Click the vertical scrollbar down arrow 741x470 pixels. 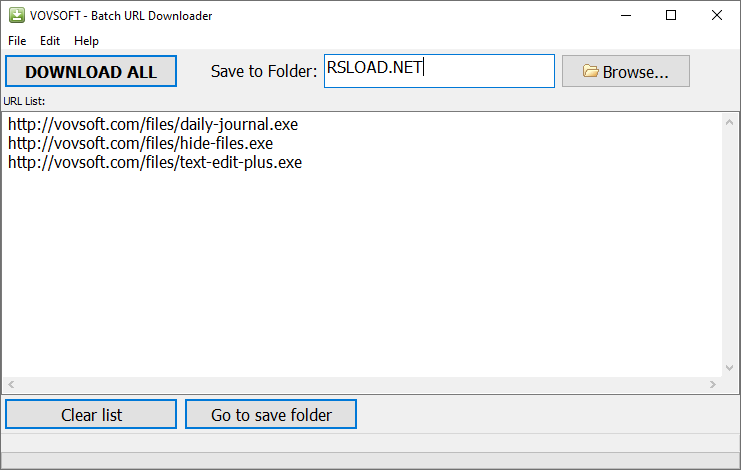tap(731, 368)
